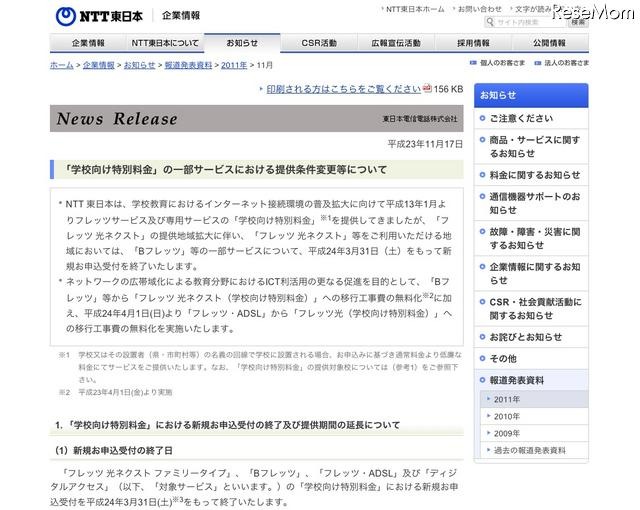Click the PDF icon beside 156 KB
Viewport: 640px width, 510px height.
pyautogui.click(x=427, y=88)
